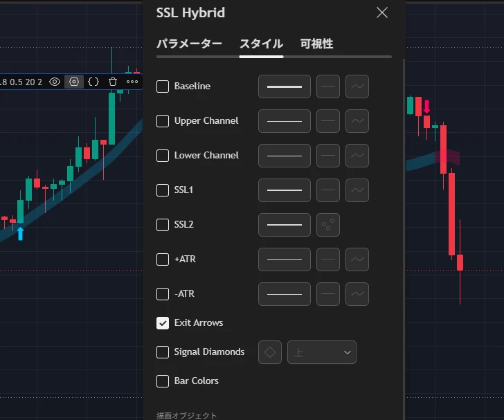Click the blue up arrow on chart

pyautogui.click(x=20, y=234)
